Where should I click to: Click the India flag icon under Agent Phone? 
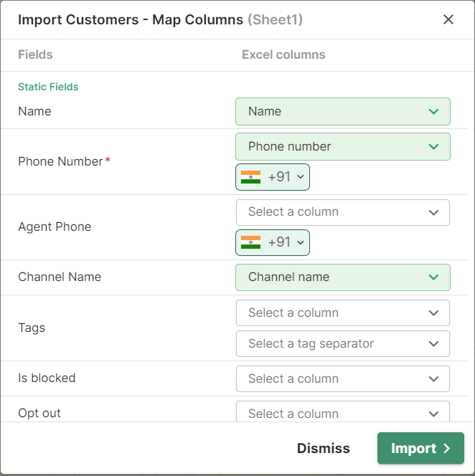pyautogui.click(x=250, y=242)
